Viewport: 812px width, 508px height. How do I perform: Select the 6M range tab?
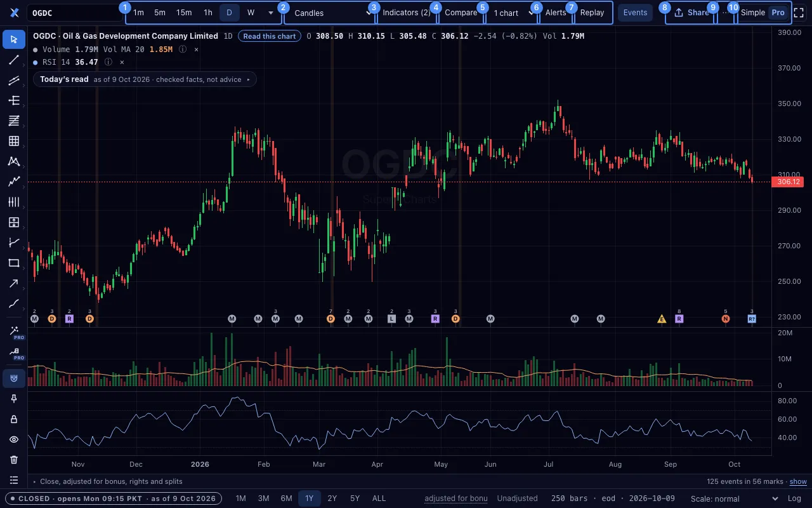pos(286,498)
